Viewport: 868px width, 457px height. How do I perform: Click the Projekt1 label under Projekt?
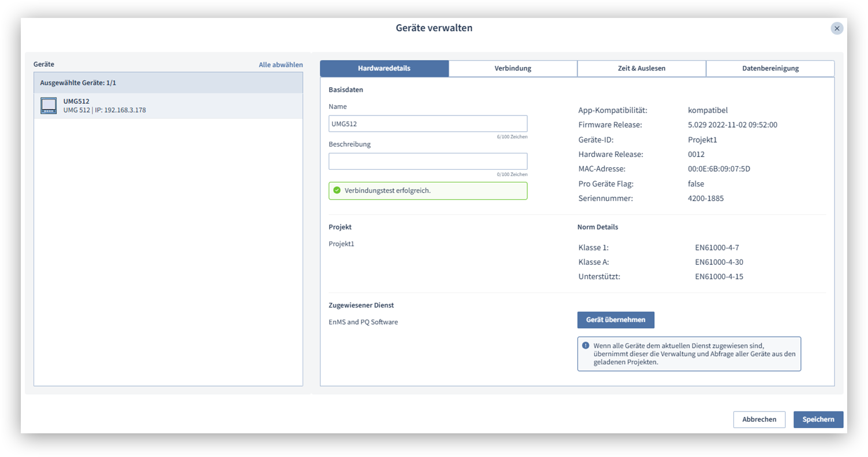(x=340, y=244)
